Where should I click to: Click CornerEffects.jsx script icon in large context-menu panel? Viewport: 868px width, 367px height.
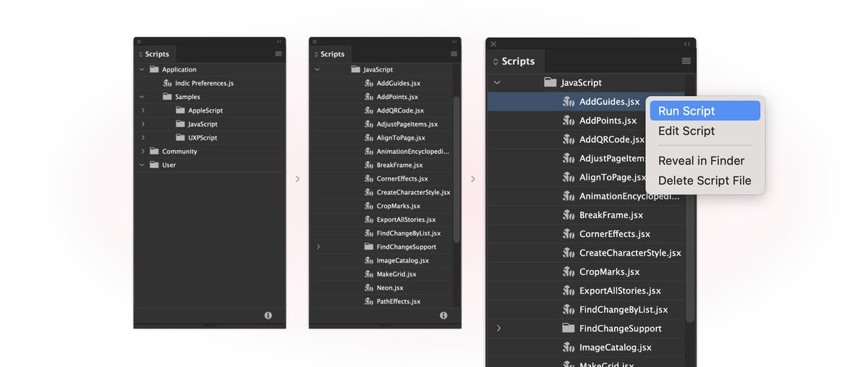point(569,234)
